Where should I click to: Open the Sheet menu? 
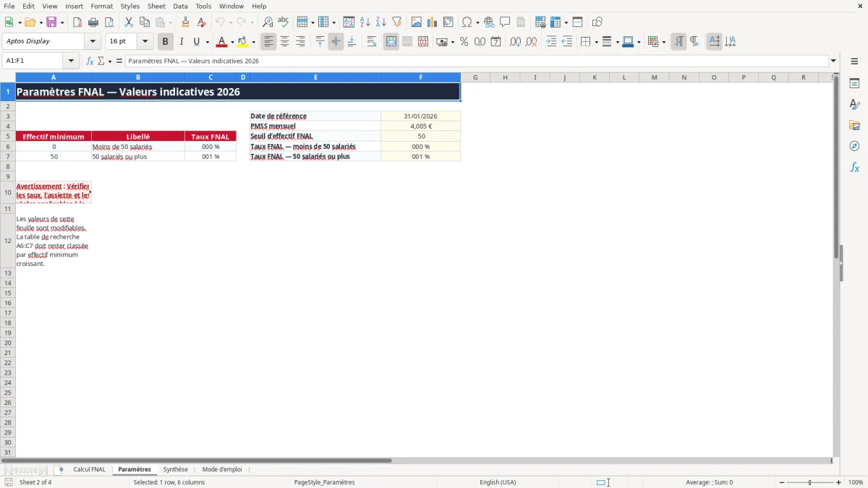pos(156,6)
